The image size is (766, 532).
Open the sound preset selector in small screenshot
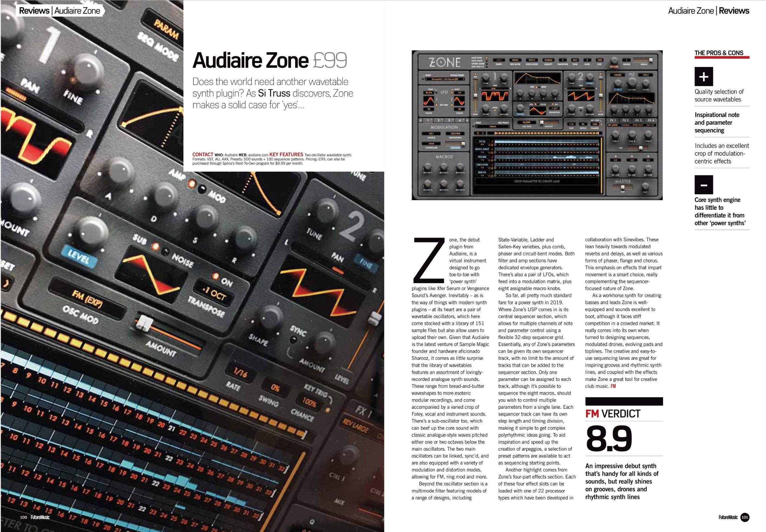click(445, 79)
